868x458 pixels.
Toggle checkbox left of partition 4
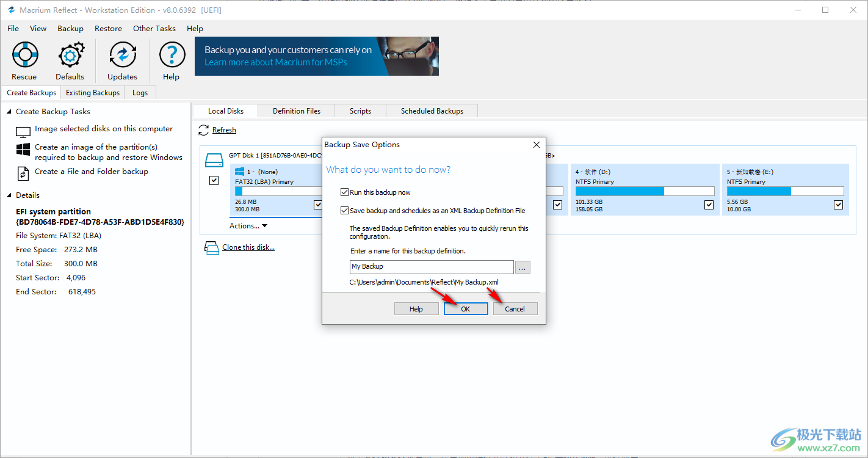[x=557, y=205]
